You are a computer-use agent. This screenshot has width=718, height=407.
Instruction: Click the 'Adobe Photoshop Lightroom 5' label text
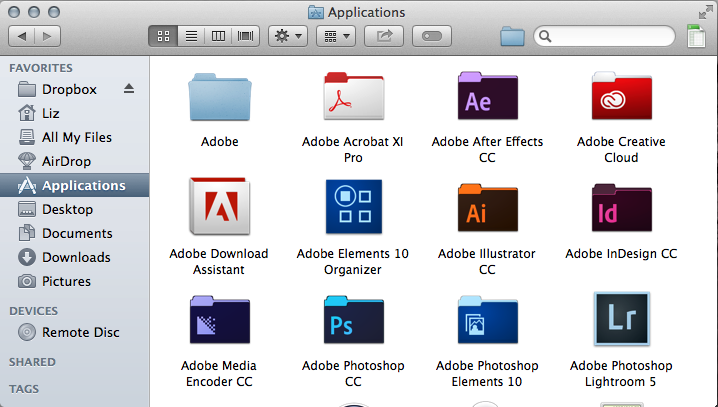[621, 374]
